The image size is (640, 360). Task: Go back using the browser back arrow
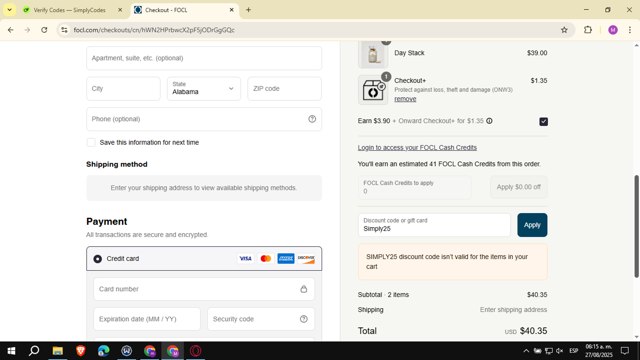(x=11, y=30)
